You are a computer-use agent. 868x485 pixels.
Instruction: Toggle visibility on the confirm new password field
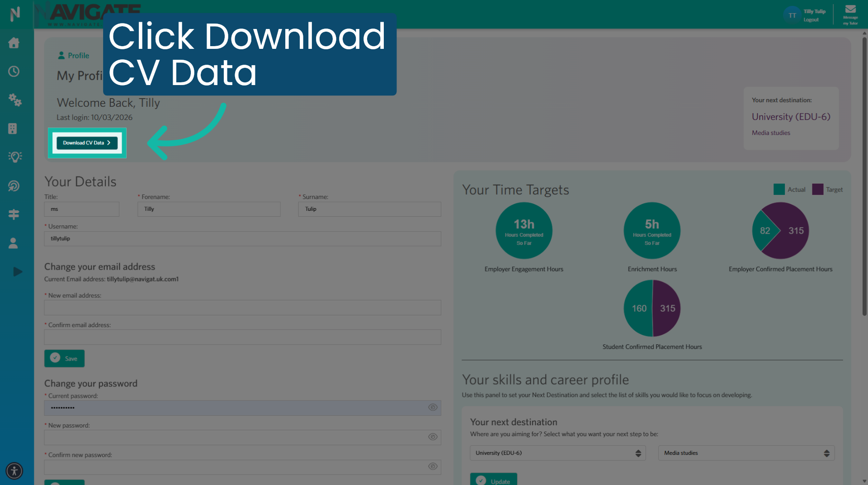tap(432, 466)
